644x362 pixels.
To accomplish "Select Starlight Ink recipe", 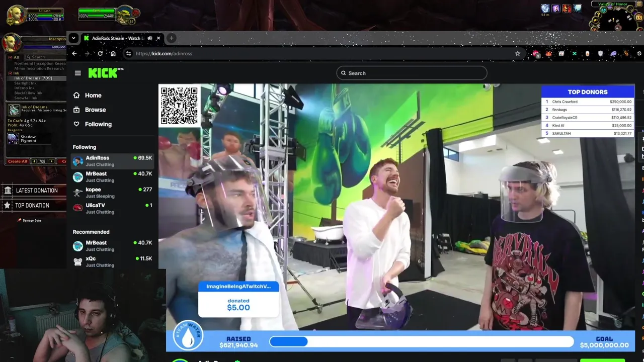I will point(25,83).
